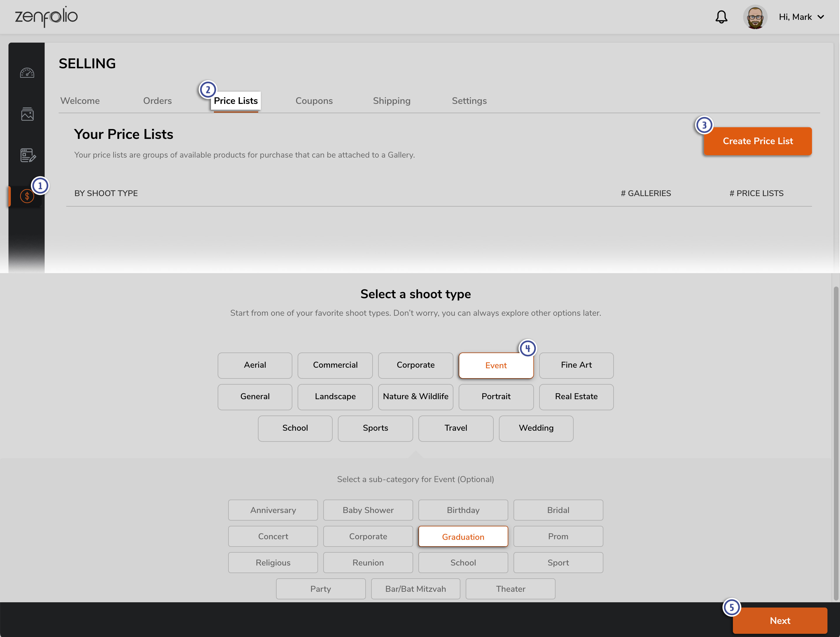Viewport: 840px width, 637px height.
Task: Select the Portrait shoot type
Action: [496, 397]
